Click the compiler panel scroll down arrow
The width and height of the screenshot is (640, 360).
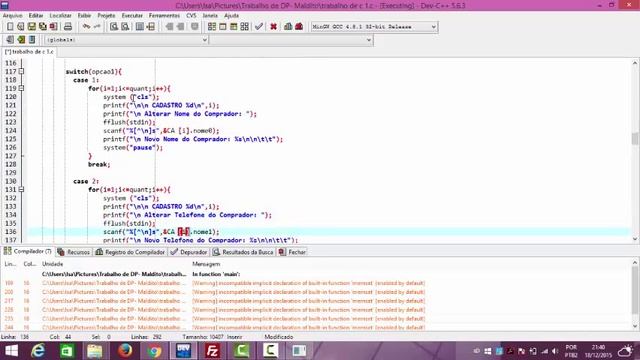click(635, 326)
